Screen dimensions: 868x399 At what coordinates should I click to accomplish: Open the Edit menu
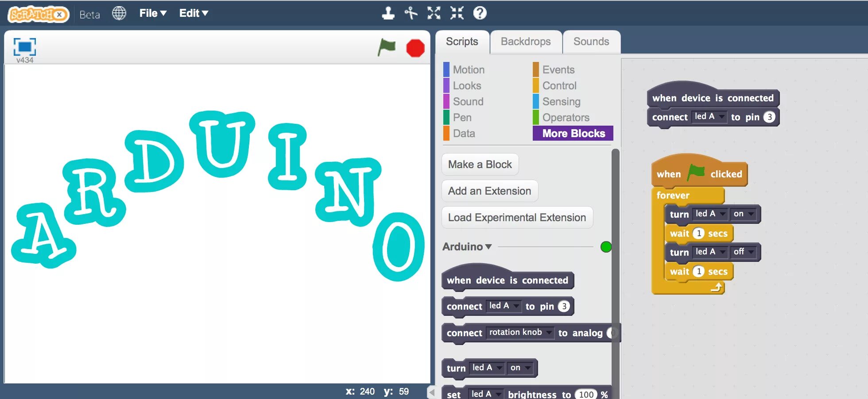point(194,13)
